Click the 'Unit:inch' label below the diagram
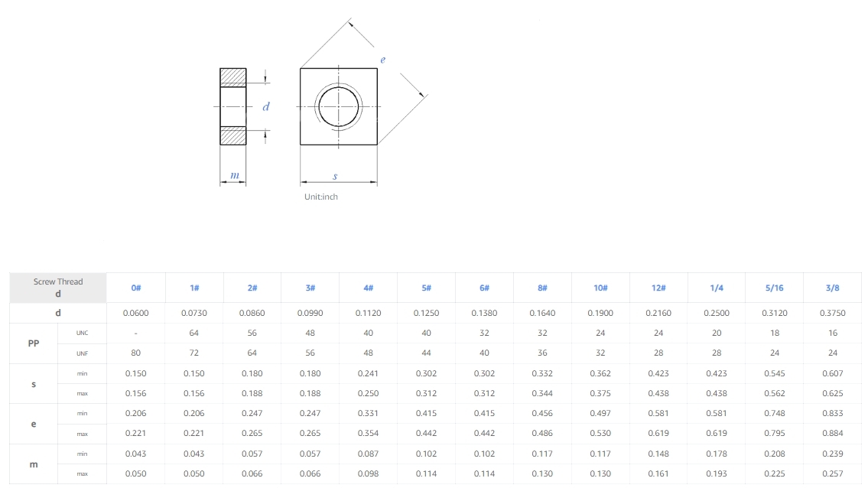 [x=320, y=197]
